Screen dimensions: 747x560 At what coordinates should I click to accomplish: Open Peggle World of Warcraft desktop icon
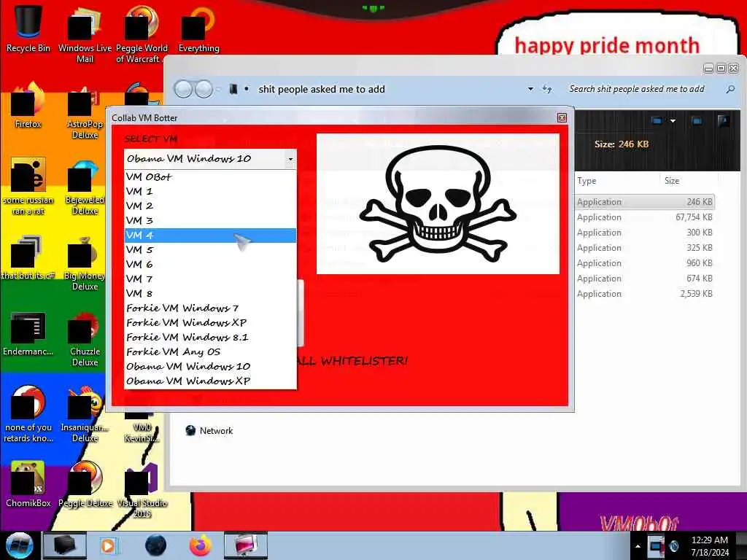(141, 34)
